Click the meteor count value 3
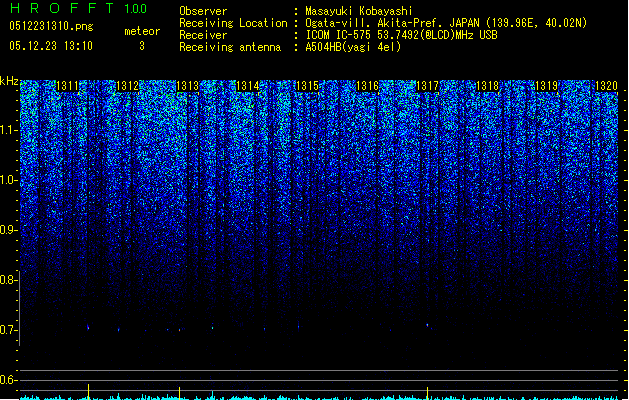The image size is (629, 400). click(142, 46)
